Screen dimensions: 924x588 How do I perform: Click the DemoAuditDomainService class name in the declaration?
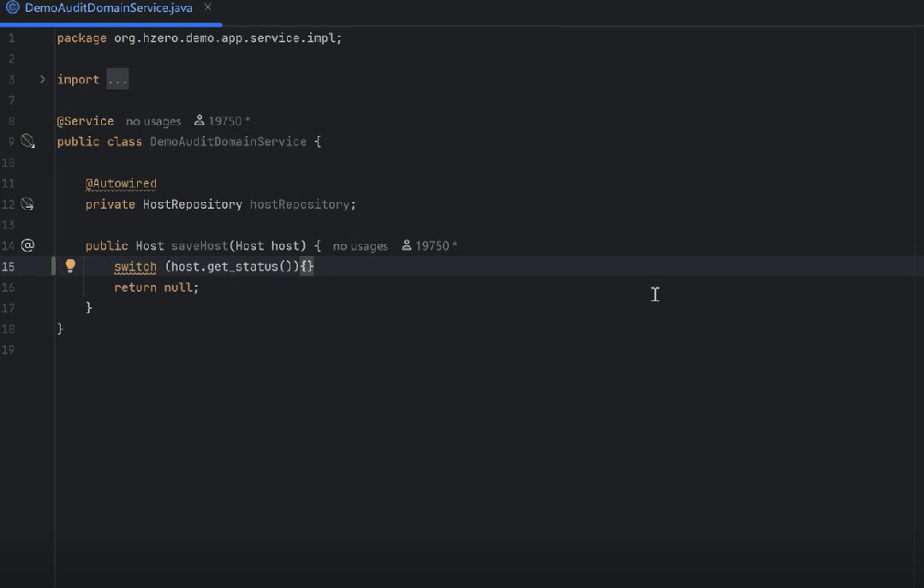click(228, 142)
